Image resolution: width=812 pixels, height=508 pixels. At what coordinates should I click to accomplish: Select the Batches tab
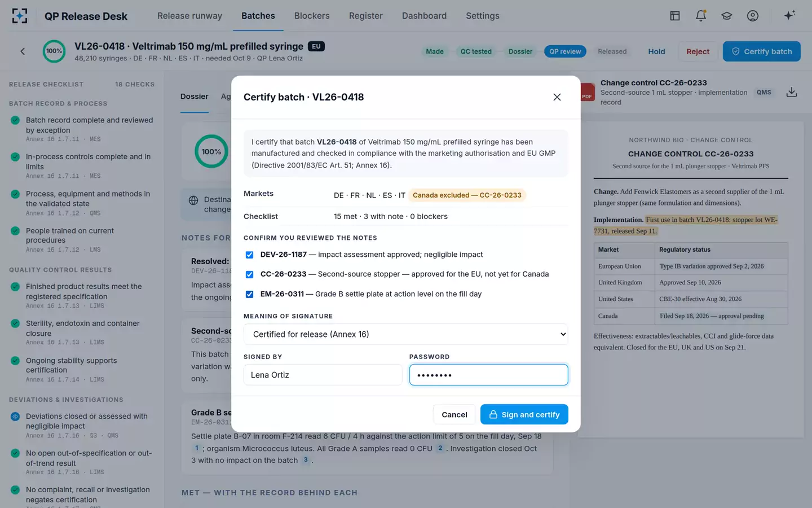pyautogui.click(x=258, y=16)
